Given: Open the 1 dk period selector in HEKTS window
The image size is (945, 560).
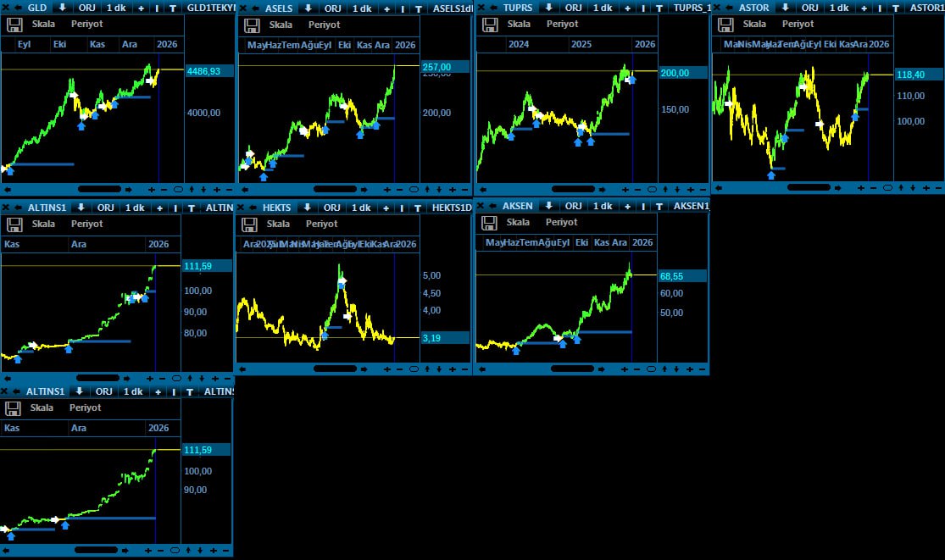Looking at the screenshot, I should coord(361,208).
